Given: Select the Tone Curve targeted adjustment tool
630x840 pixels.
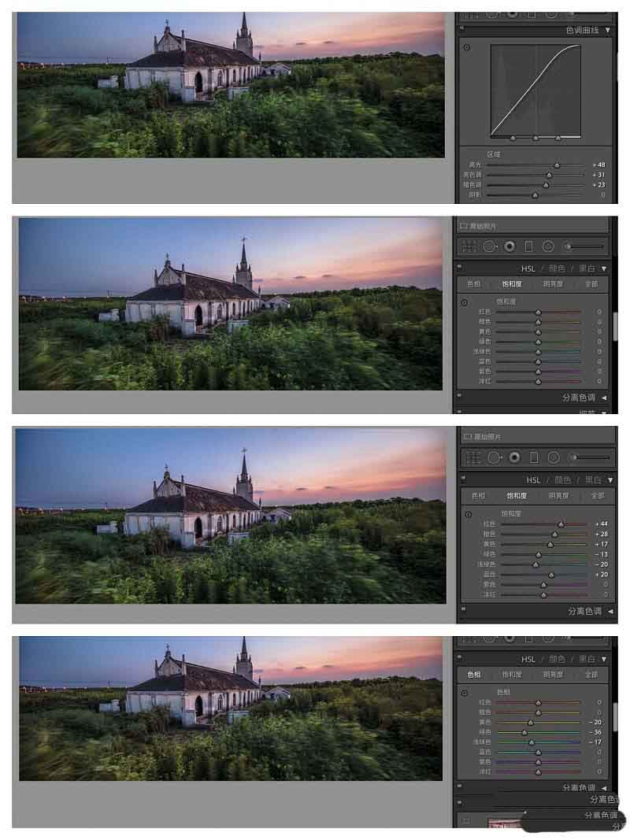Looking at the screenshot, I should 466,48.
